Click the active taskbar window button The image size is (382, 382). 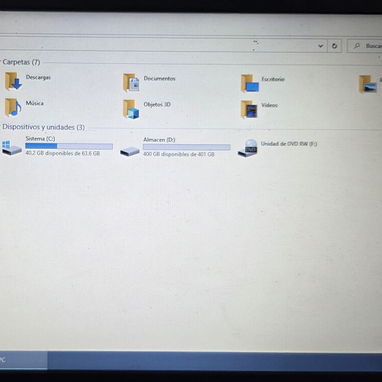pos(23,360)
